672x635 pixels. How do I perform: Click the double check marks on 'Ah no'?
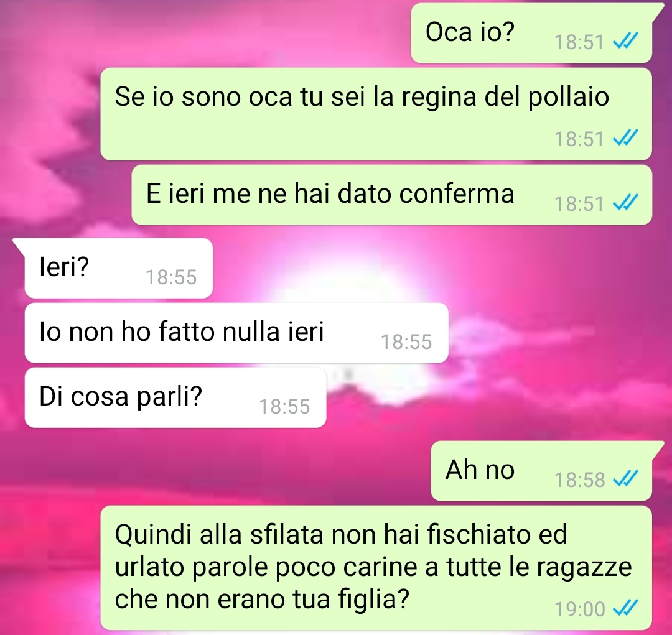click(x=625, y=478)
